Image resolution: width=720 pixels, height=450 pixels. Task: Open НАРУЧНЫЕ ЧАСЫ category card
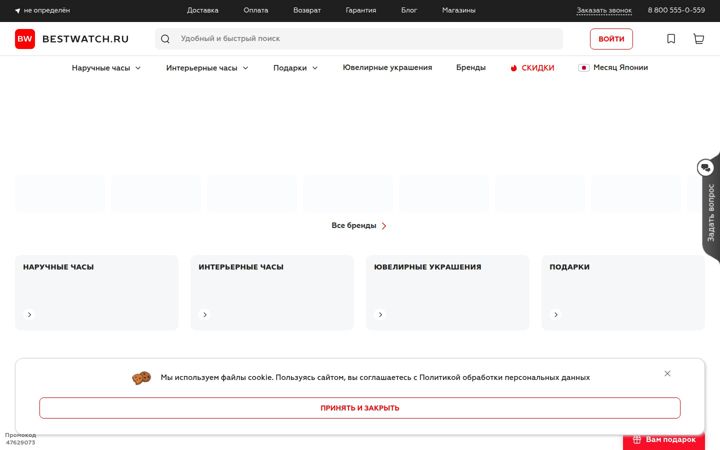[96, 292]
